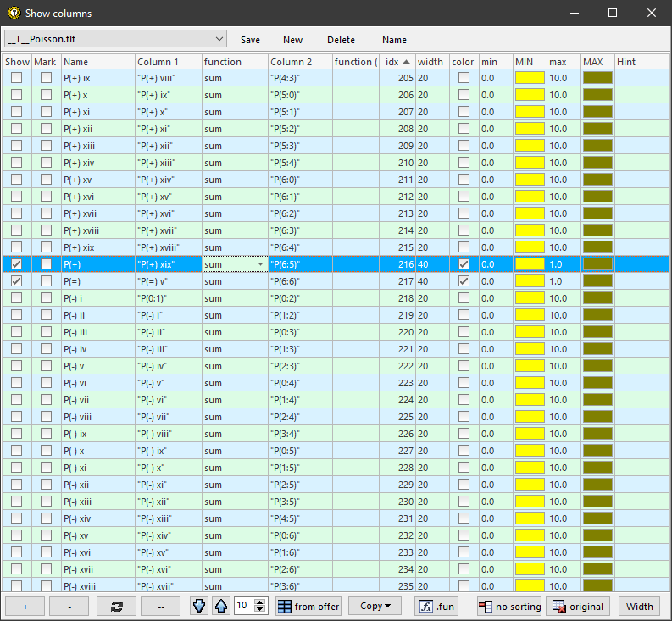Click the 'no sorting' icon button

[x=508, y=606]
